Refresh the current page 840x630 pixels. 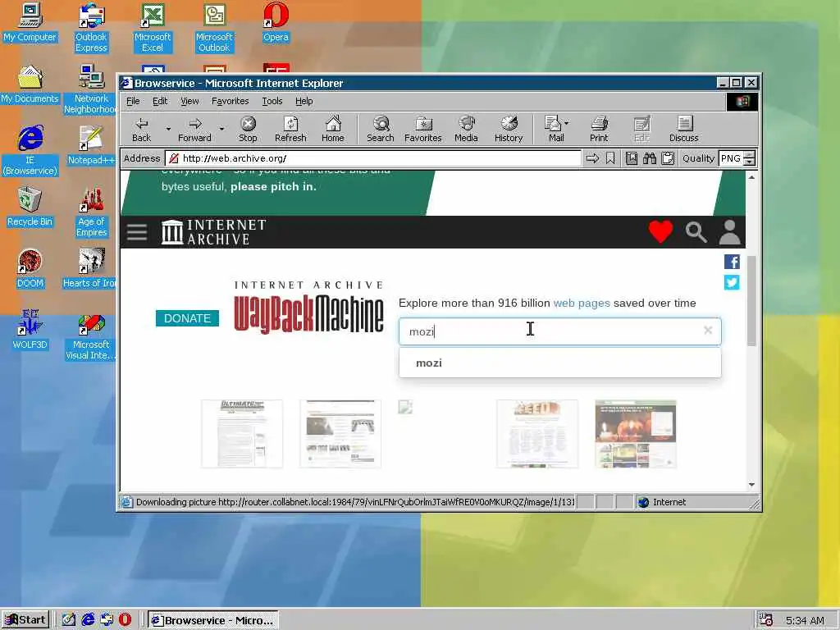[290, 130]
